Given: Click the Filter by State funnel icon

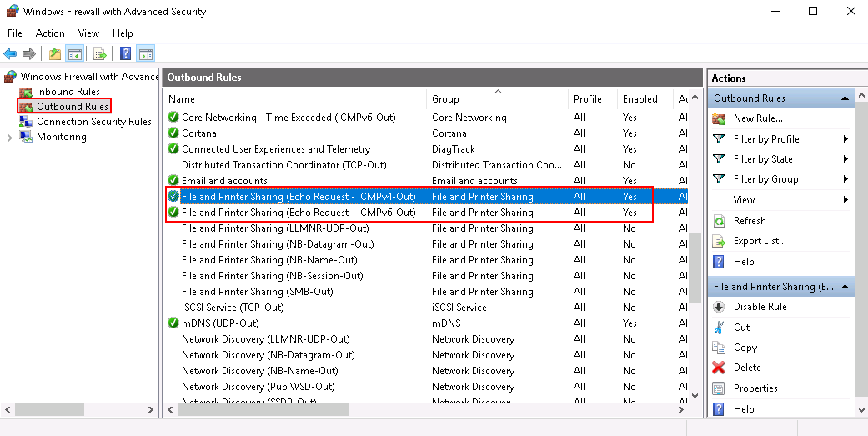Looking at the screenshot, I should point(719,158).
